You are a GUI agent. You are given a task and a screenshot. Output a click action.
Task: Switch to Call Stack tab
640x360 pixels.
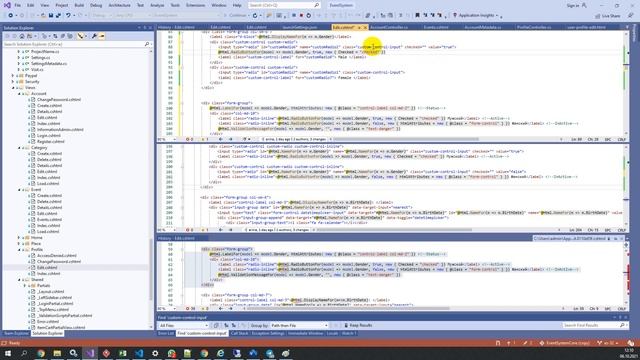239,333
